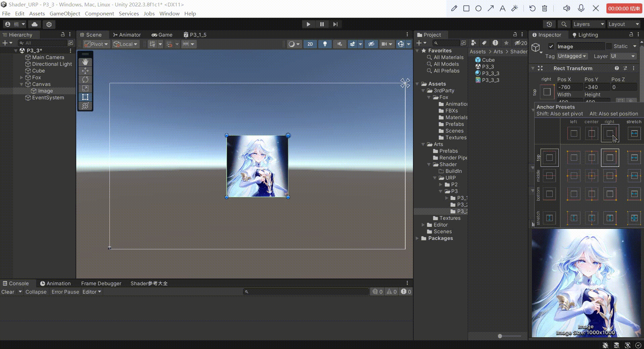
Task: Toggle scene visibility hidden objects icon
Action: coord(371,44)
